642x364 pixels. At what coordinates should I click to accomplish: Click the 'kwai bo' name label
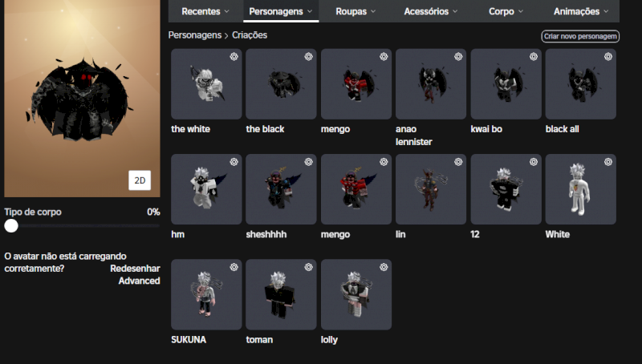(x=486, y=129)
